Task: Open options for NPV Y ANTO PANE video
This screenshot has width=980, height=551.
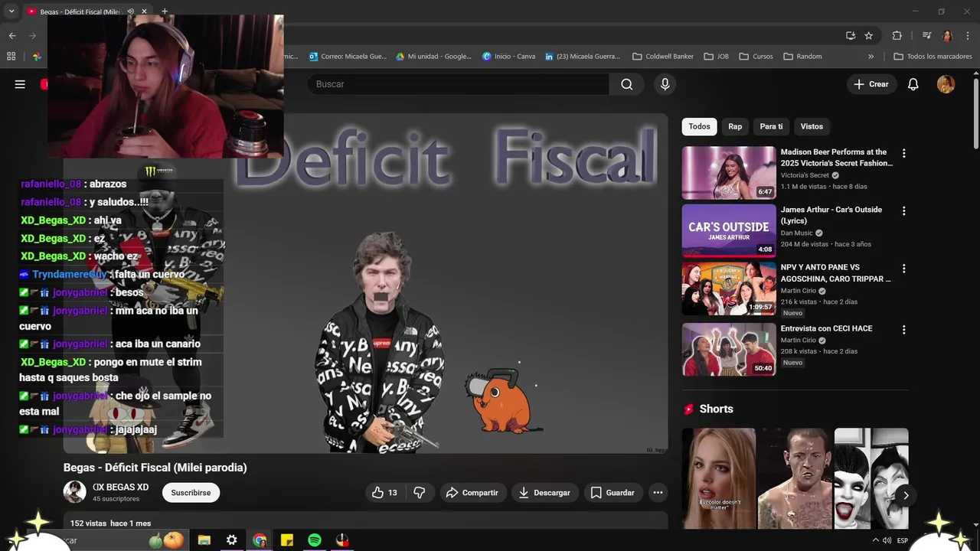Action: (903, 269)
